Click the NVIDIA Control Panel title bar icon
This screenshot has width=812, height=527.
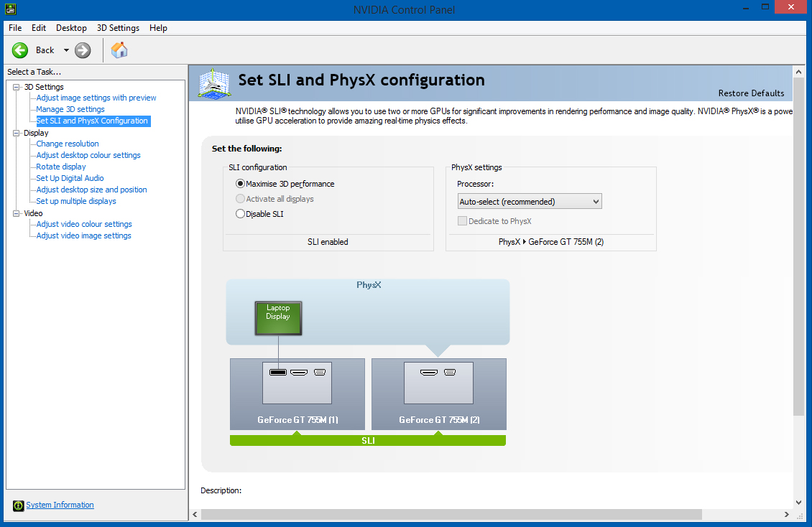pyautogui.click(x=10, y=9)
